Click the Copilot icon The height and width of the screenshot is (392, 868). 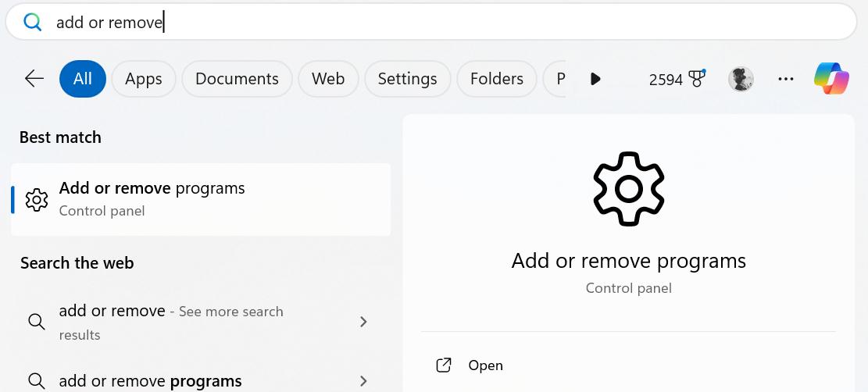coord(831,79)
